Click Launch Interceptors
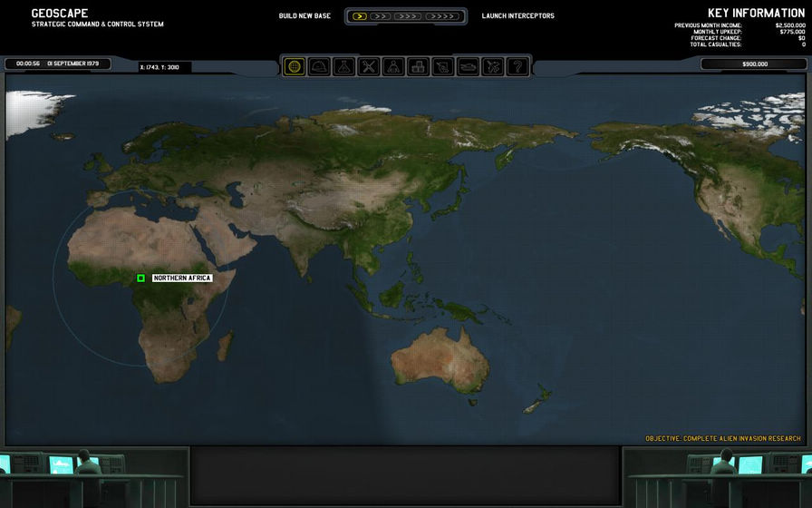The width and height of the screenshot is (812, 508). [x=517, y=15]
